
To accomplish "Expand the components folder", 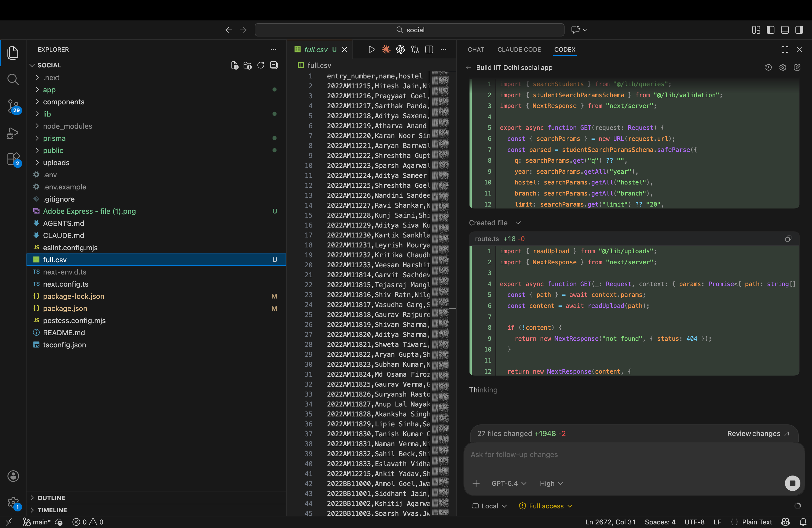I will coord(64,102).
